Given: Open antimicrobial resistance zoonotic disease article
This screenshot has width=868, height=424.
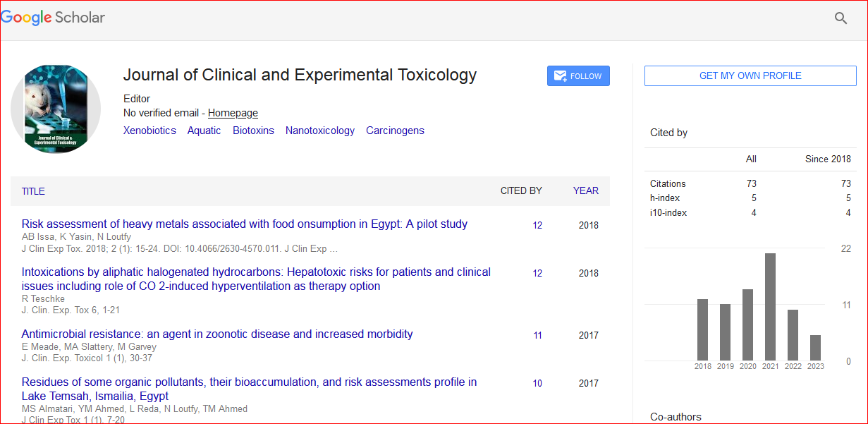Looking at the screenshot, I should point(217,334).
